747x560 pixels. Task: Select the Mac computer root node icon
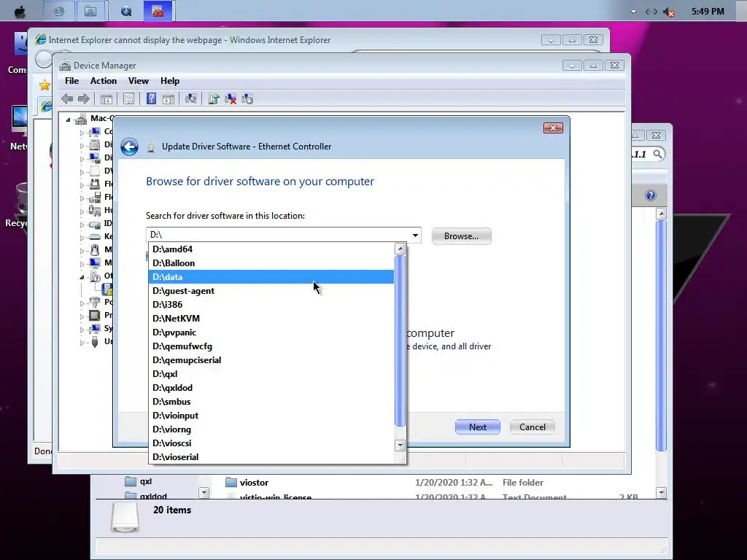tap(81, 119)
